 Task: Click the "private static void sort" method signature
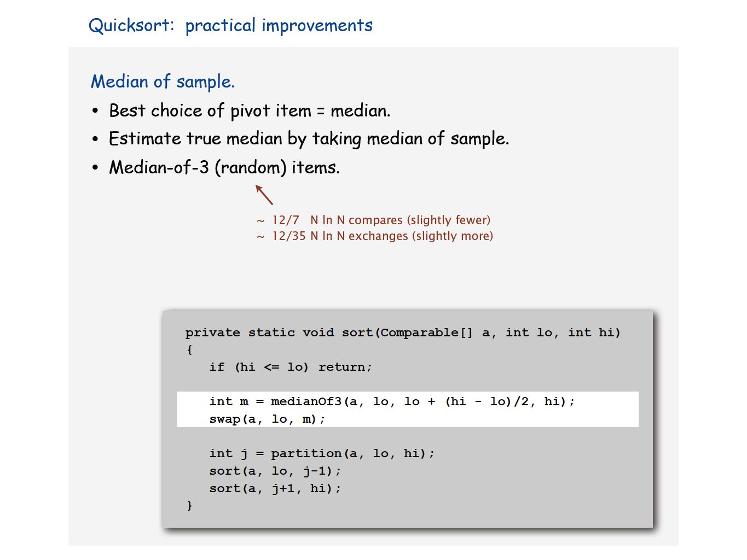coord(403,332)
